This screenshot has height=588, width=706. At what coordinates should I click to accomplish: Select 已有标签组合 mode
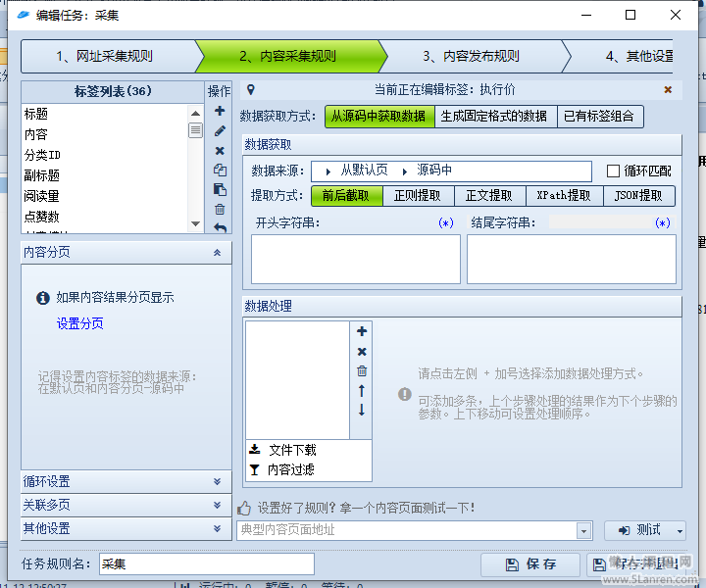[600, 117]
